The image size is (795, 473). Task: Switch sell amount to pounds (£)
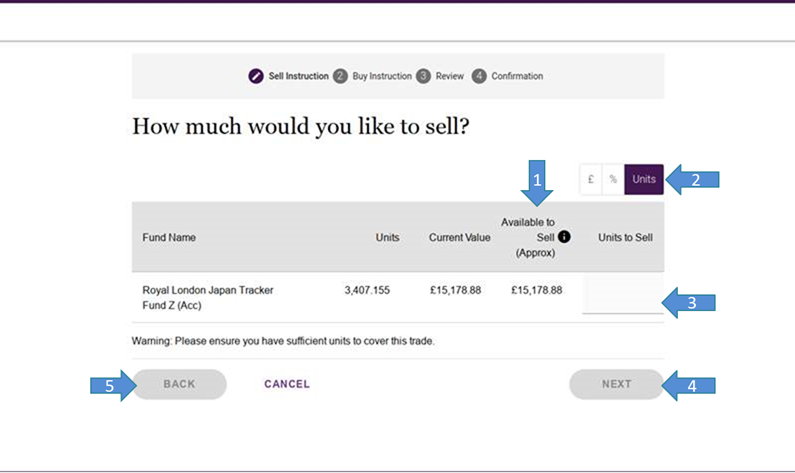[x=591, y=179]
